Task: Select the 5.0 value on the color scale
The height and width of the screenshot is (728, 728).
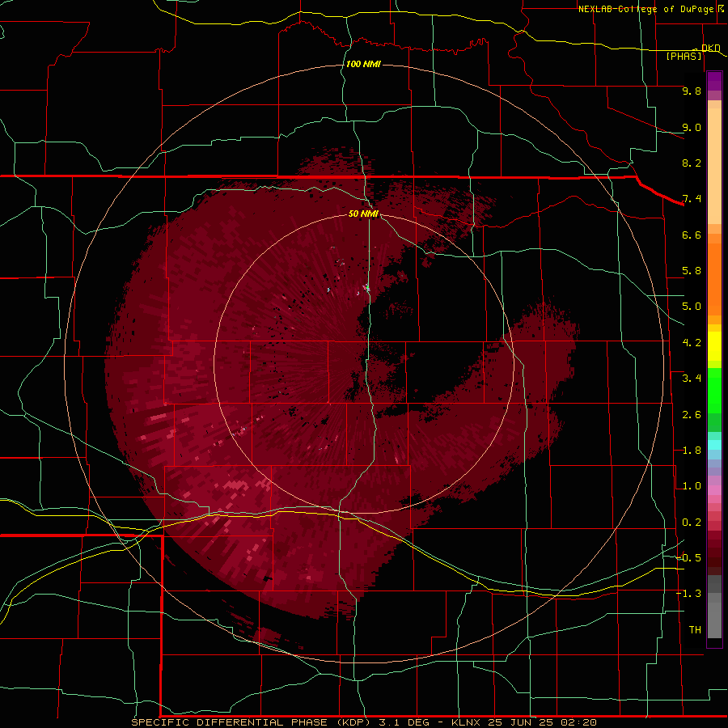Action: (x=692, y=307)
